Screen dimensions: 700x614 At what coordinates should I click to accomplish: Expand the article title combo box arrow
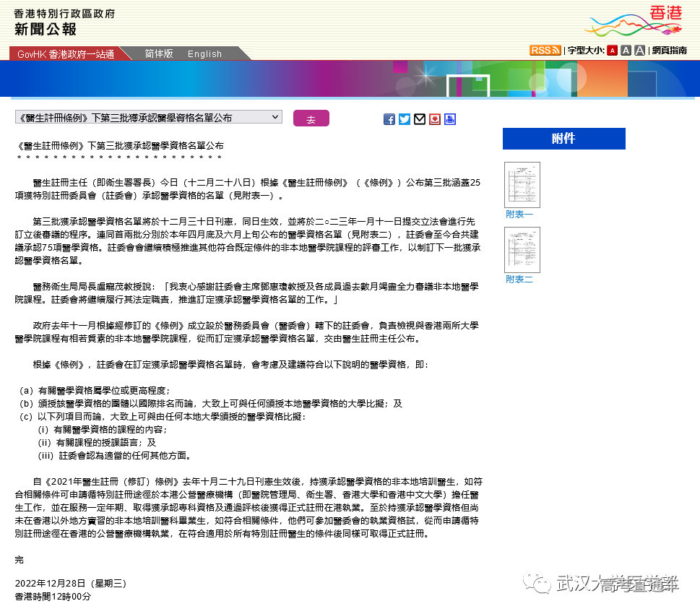click(x=275, y=116)
